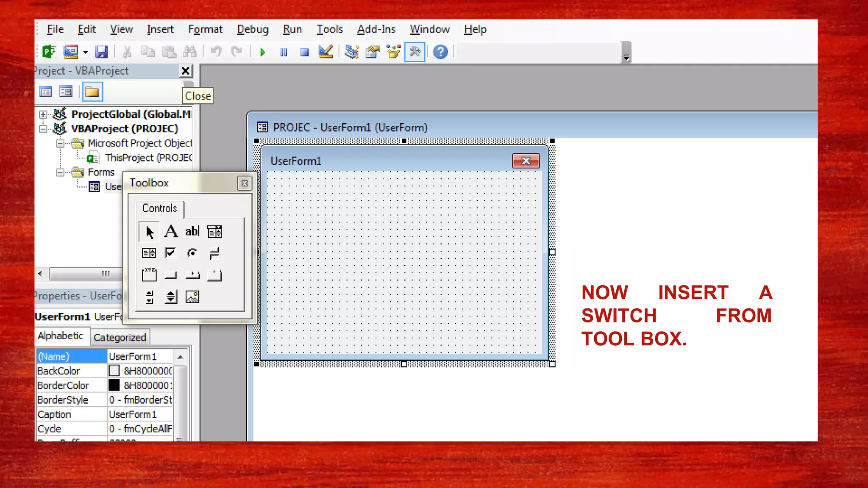
Task: Open the File menu
Action: (x=55, y=29)
